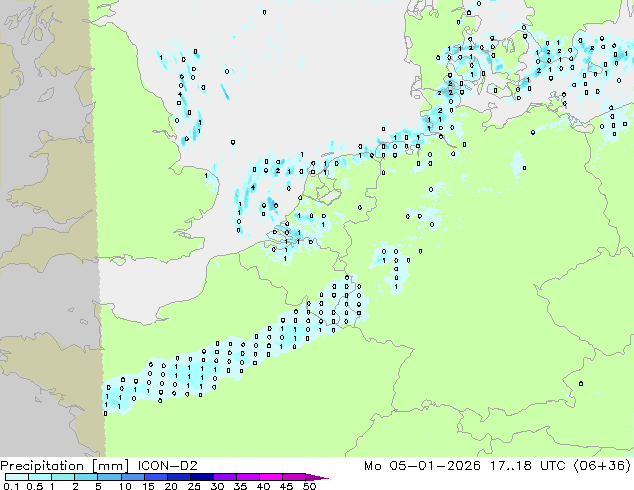634x490 pixels.
Task: Click the 0.5–1 mm legend color swatch
Action: point(40,477)
